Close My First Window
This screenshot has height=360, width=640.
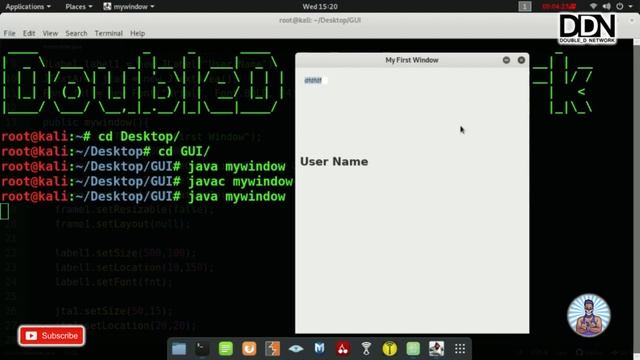[521, 60]
